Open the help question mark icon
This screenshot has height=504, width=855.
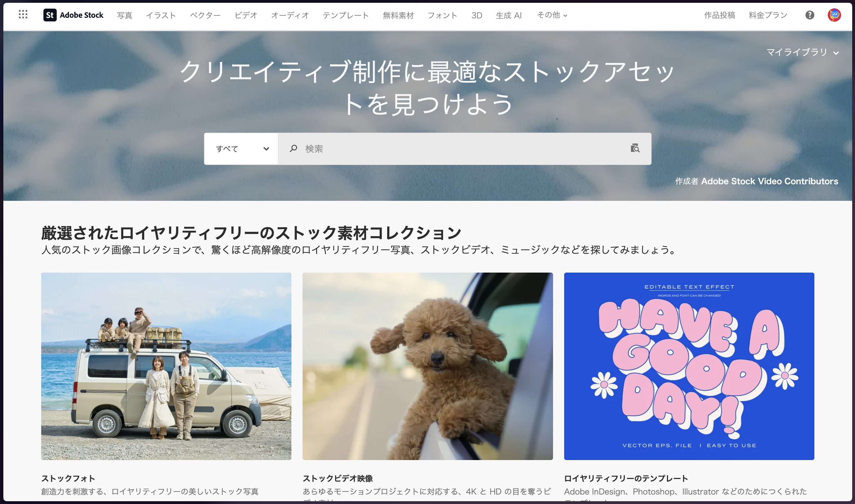810,15
